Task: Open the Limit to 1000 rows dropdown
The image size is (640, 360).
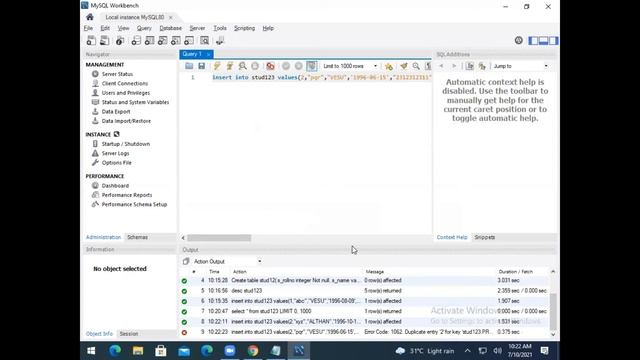Action: pos(350,66)
